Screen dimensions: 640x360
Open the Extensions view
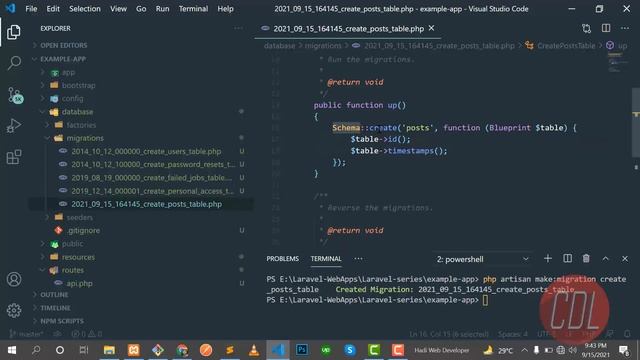pyautogui.click(x=14, y=157)
